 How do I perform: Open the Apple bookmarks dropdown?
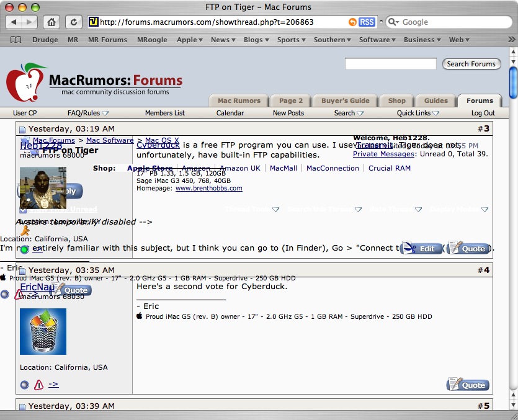click(x=189, y=40)
